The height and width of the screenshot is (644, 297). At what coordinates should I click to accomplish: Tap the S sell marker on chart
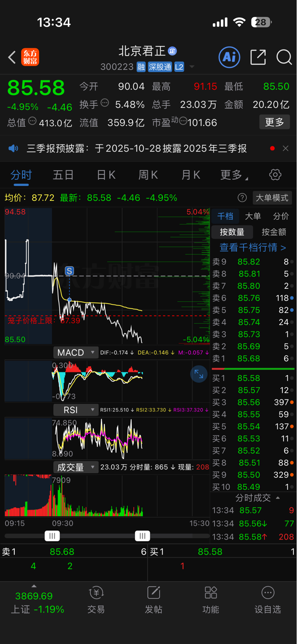[70, 271]
